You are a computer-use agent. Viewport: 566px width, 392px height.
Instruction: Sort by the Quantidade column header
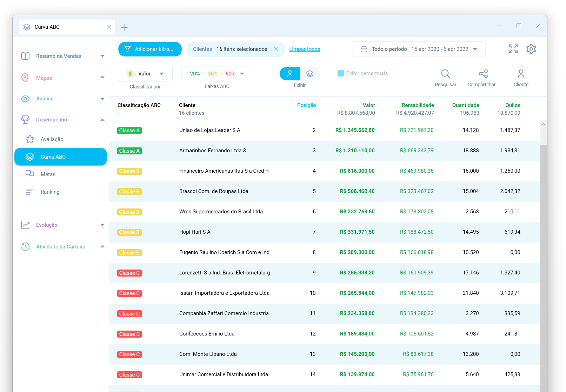coord(465,105)
